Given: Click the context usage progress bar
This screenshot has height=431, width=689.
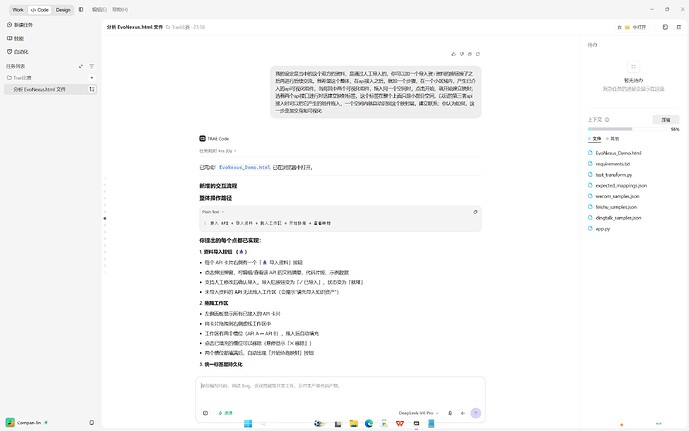Looking at the screenshot, I should pos(628,129).
